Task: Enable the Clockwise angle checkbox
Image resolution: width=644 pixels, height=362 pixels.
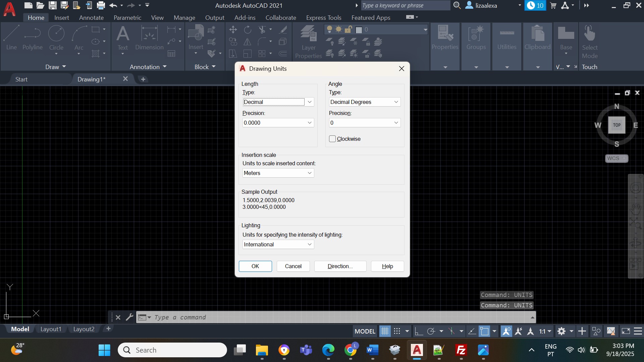Action: click(332, 139)
